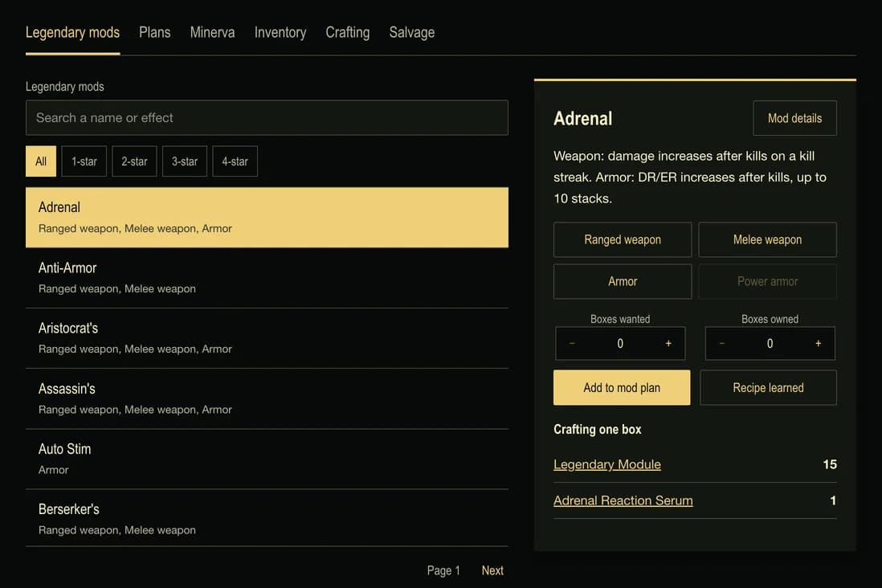882x588 pixels.
Task: Toggle Recipe learned
Action: [768, 388]
